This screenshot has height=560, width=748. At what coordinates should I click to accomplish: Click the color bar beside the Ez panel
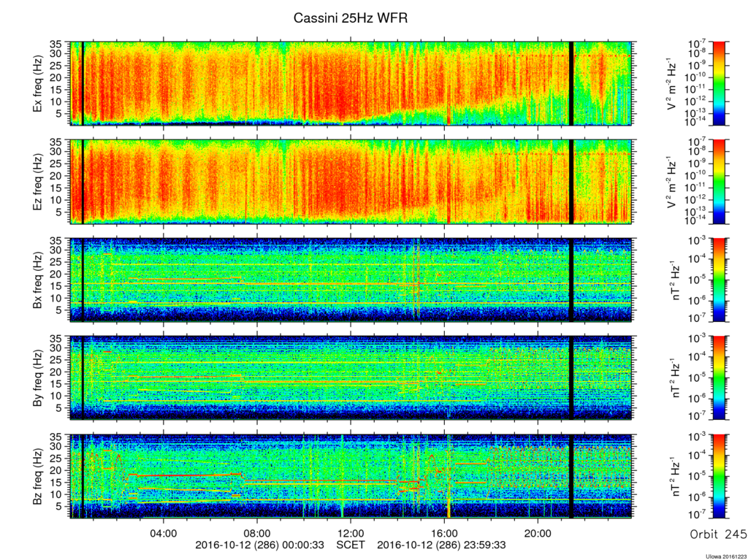tap(720, 182)
